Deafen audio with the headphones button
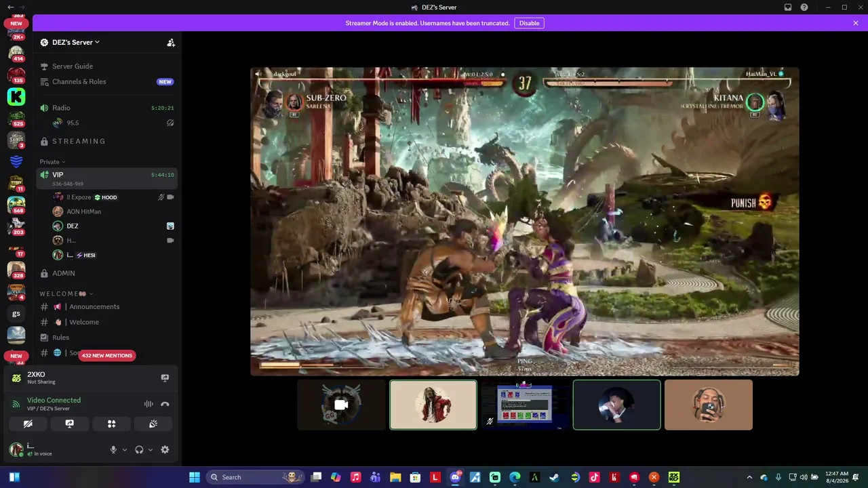868x488 pixels. click(x=139, y=449)
